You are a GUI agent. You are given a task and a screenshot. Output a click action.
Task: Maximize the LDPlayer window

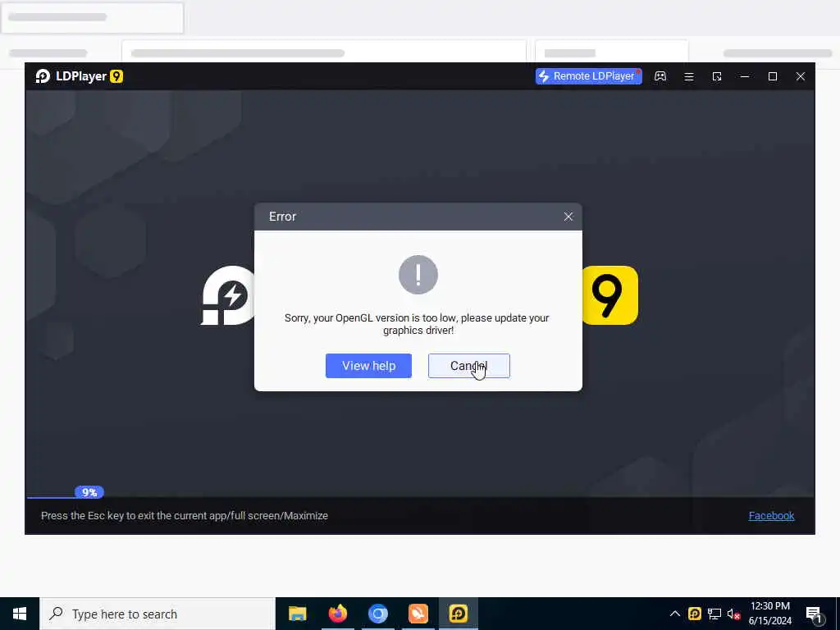pos(773,76)
